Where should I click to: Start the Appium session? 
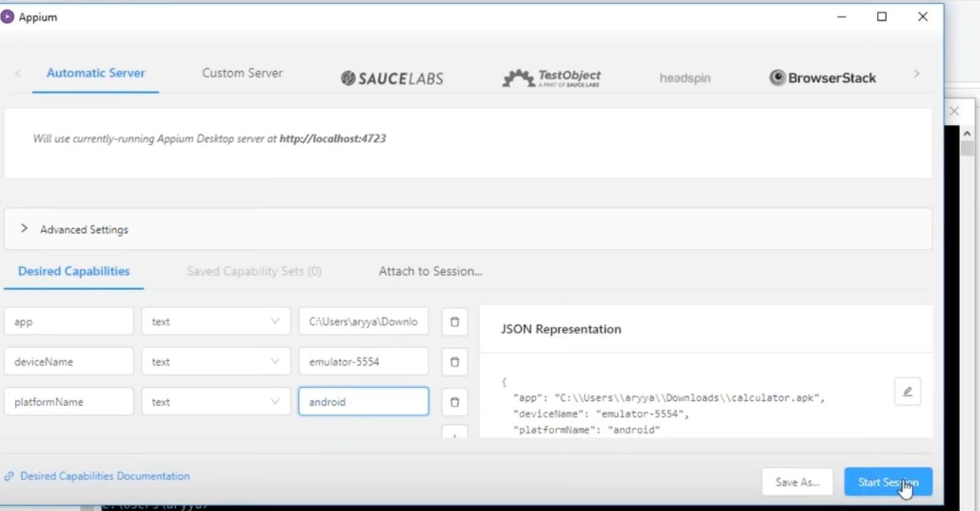point(888,482)
